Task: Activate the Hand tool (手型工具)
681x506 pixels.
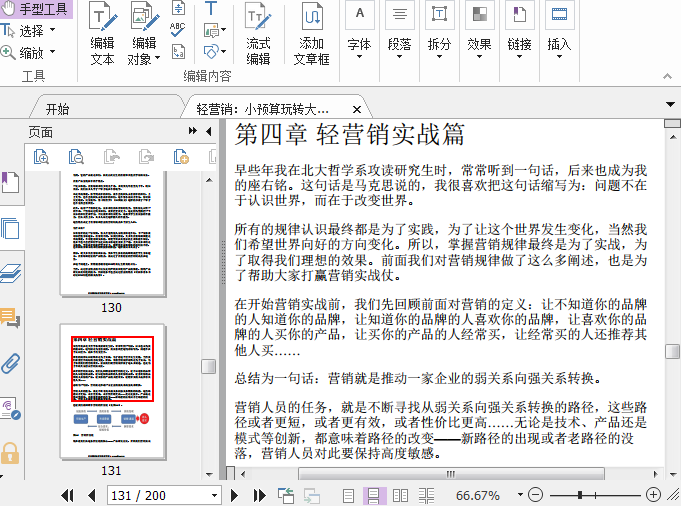Action: (x=35, y=9)
